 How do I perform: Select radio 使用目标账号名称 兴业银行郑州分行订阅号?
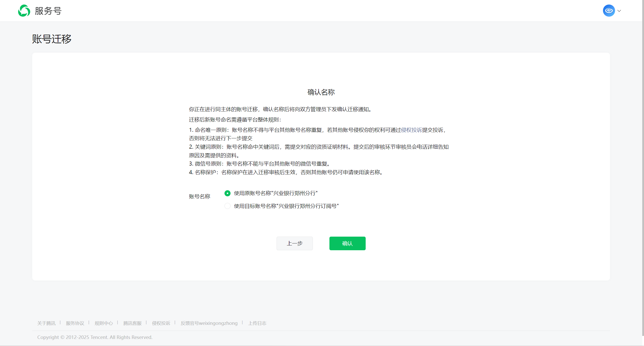click(x=227, y=206)
